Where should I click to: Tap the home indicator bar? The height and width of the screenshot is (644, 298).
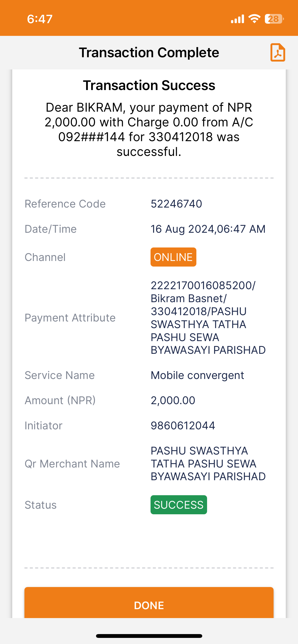149,636
